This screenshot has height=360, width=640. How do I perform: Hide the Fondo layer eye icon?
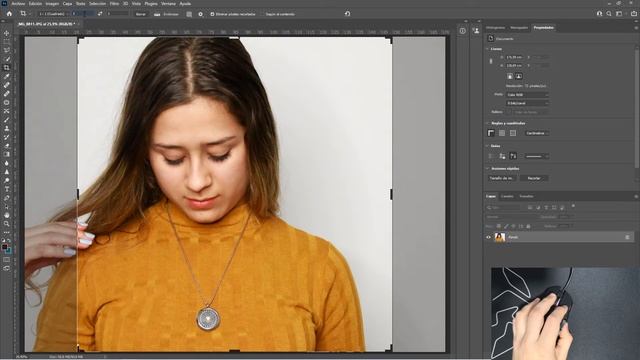pyautogui.click(x=488, y=237)
